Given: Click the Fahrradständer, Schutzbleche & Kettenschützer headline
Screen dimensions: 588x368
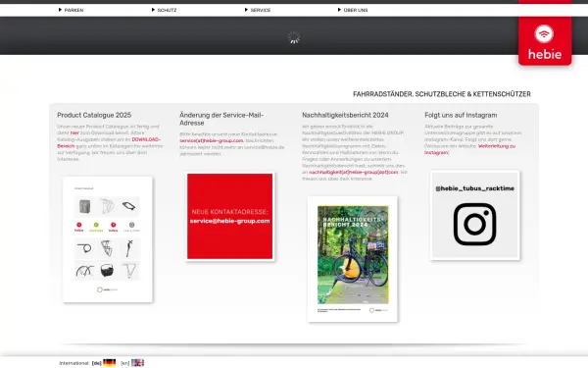Looking at the screenshot, I should coord(442,94).
